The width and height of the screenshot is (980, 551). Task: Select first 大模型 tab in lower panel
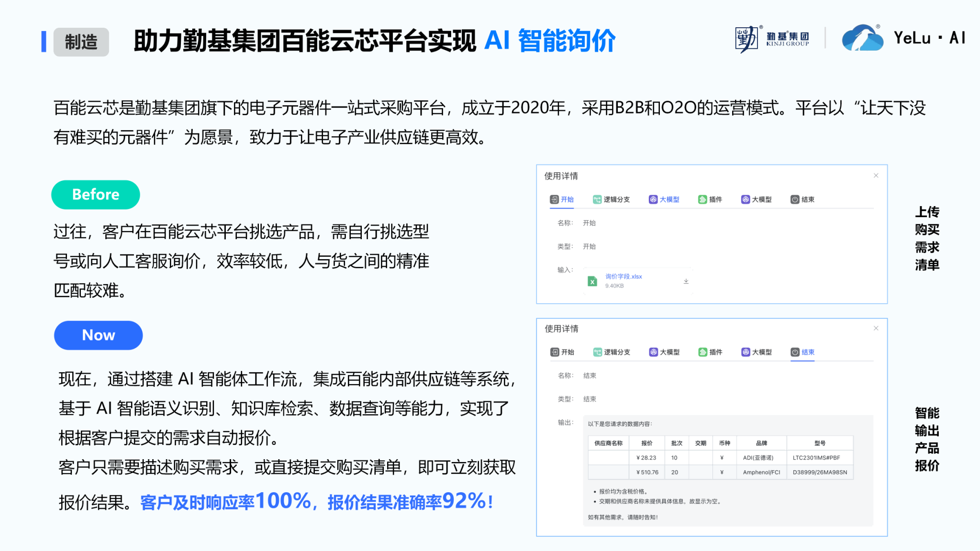(664, 352)
